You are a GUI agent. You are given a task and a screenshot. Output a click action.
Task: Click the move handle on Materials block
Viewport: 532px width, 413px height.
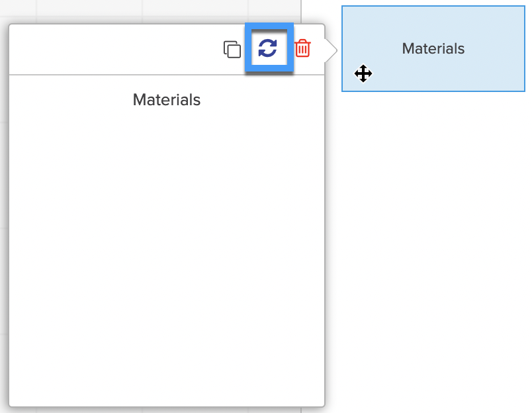click(363, 73)
